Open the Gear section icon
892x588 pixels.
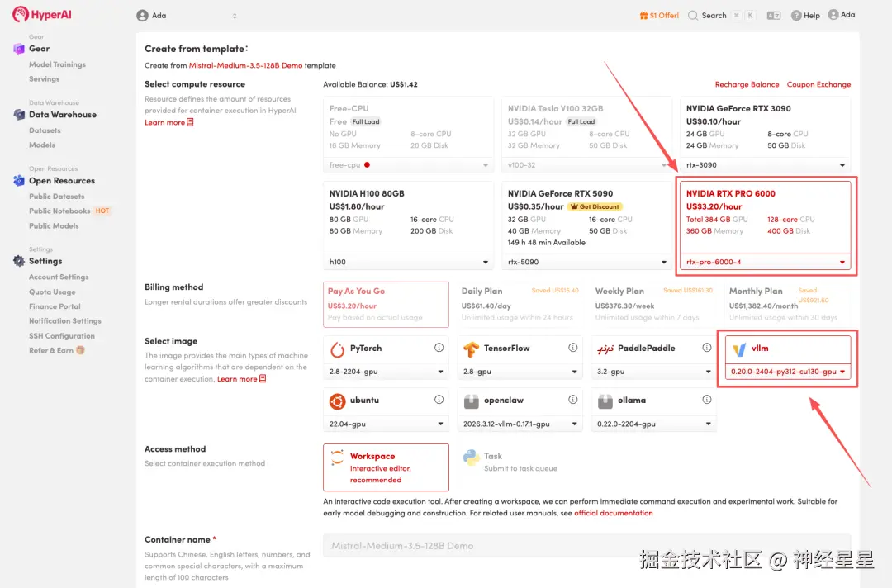tap(19, 49)
